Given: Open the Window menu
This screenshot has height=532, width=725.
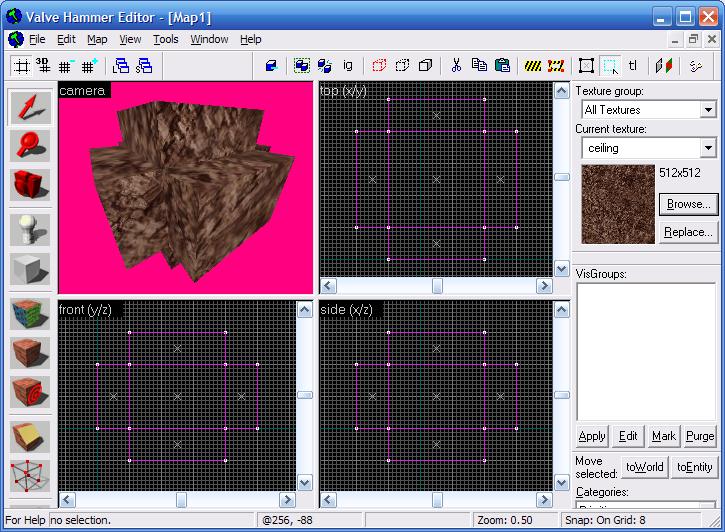Looking at the screenshot, I should [209, 39].
